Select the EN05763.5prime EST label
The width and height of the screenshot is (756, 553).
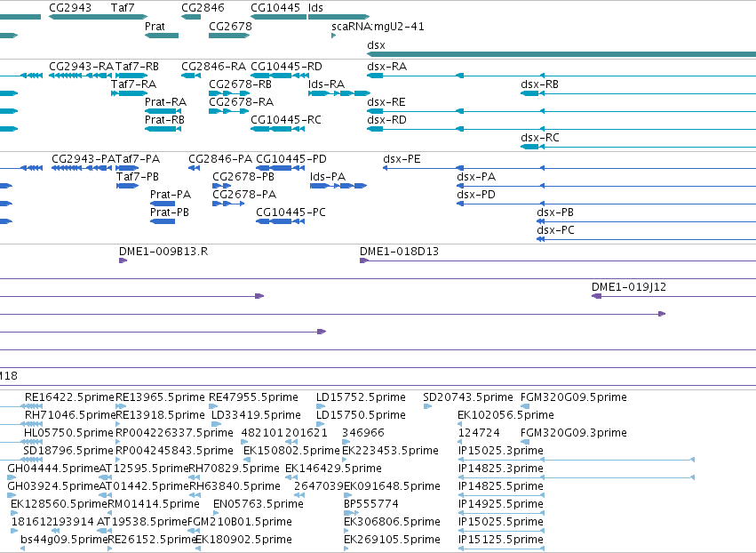tap(259, 504)
